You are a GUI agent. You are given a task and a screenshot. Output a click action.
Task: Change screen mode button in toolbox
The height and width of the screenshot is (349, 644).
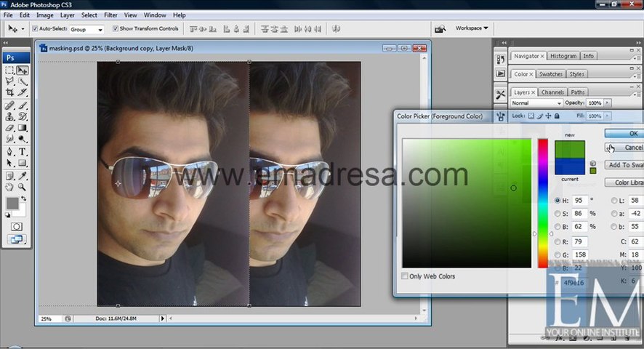(x=17, y=239)
